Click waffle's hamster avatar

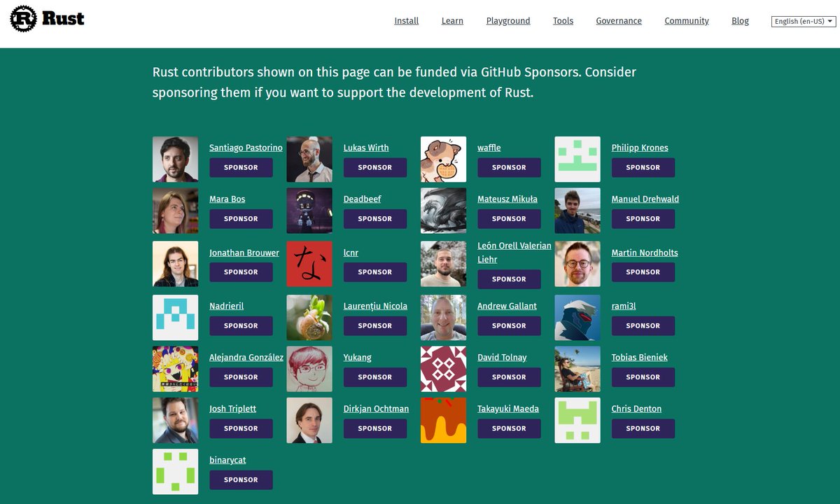coord(443,159)
